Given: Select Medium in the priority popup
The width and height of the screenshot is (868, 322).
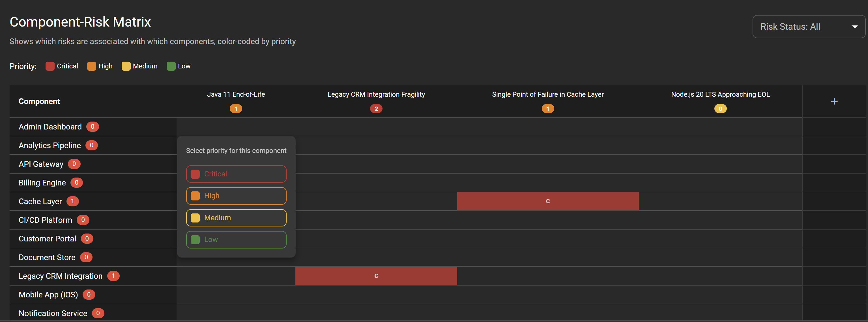Looking at the screenshot, I should 236,218.
